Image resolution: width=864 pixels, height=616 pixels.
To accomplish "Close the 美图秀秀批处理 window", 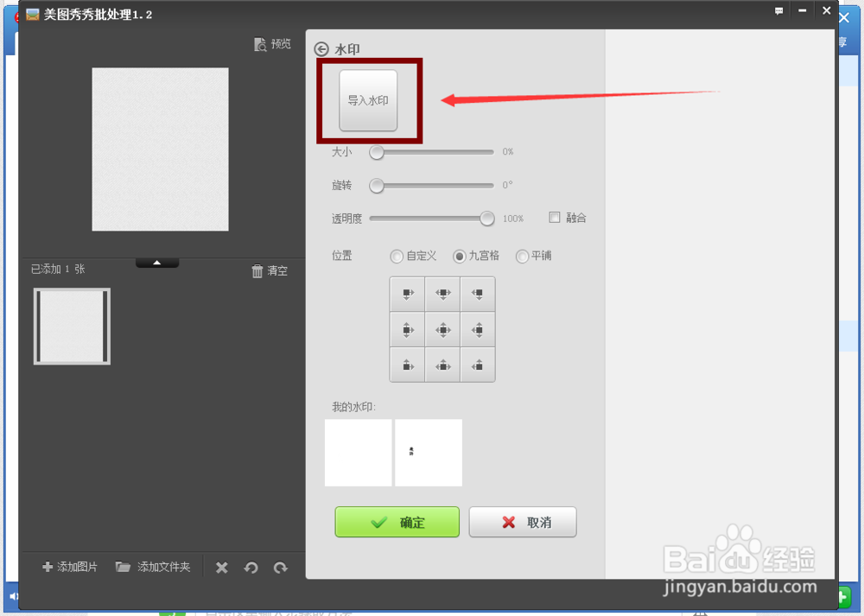I will click(x=826, y=11).
